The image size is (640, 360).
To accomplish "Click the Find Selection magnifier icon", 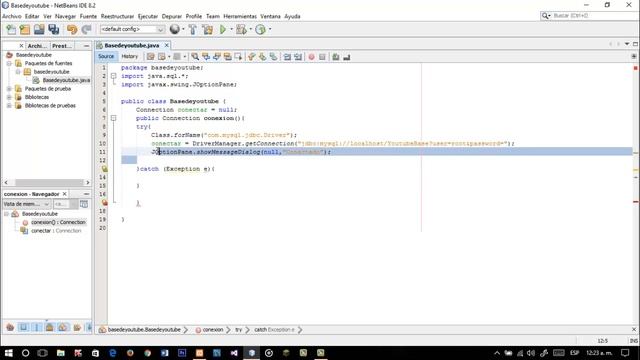I will click(195, 57).
